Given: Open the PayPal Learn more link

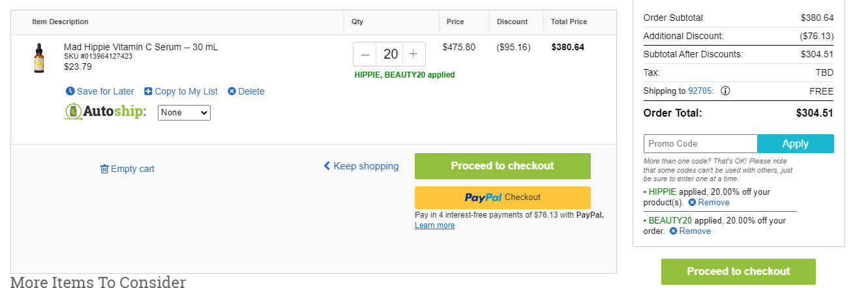Looking at the screenshot, I should [435, 225].
